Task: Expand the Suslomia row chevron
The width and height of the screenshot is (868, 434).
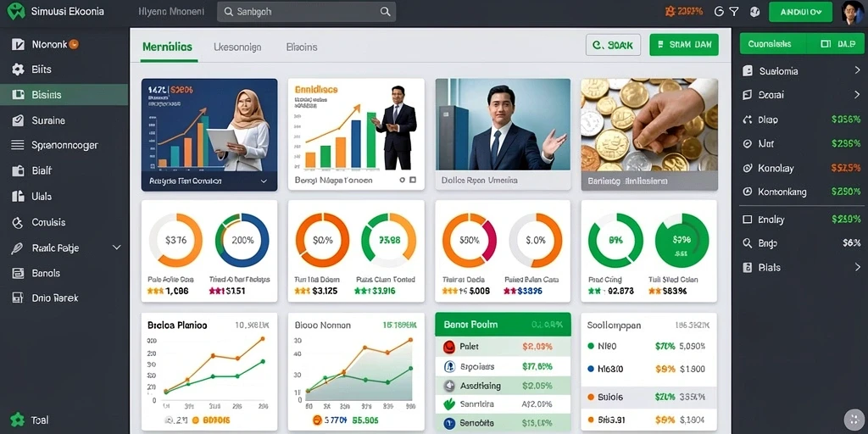Action: tap(857, 71)
